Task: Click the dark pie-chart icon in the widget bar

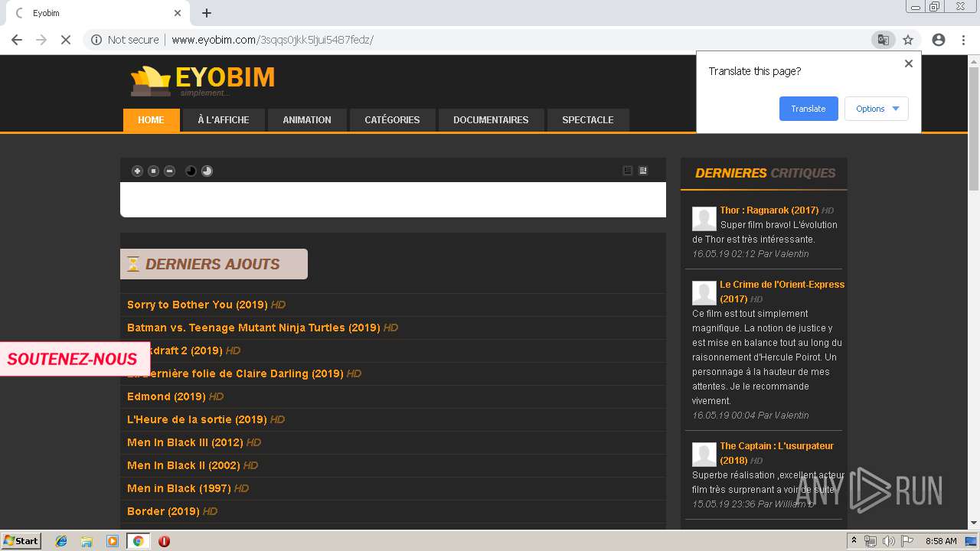Action: 191,171
